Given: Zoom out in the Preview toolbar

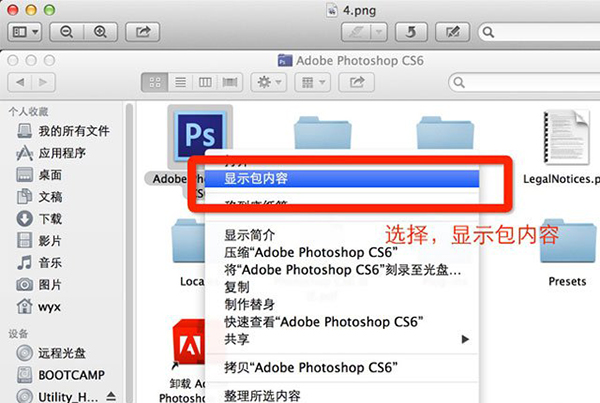Looking at the screenshot, I should click(67, 32).
